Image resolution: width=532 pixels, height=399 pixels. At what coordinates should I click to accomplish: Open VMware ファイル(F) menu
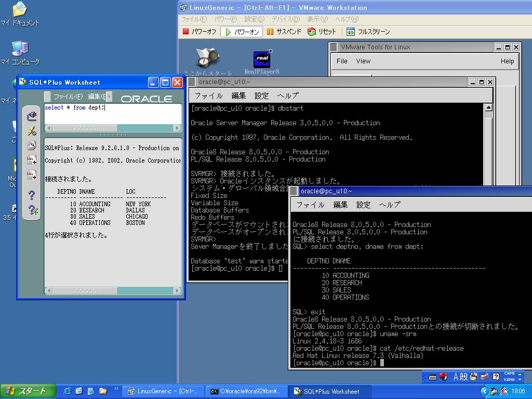(194, 19)
